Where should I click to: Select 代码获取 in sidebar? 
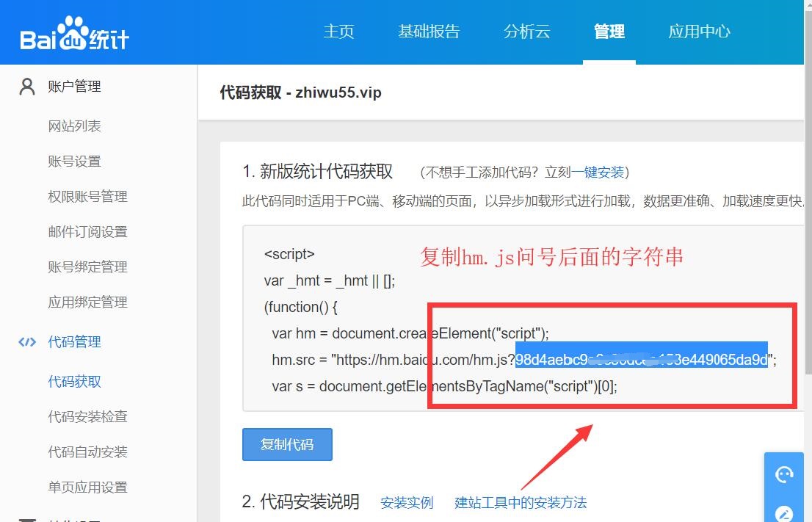(x=75, y=382)
